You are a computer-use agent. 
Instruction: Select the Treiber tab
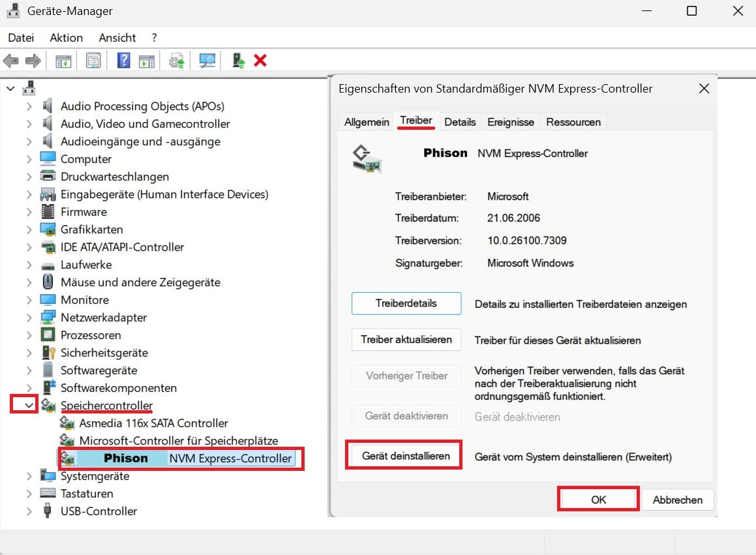416,121
